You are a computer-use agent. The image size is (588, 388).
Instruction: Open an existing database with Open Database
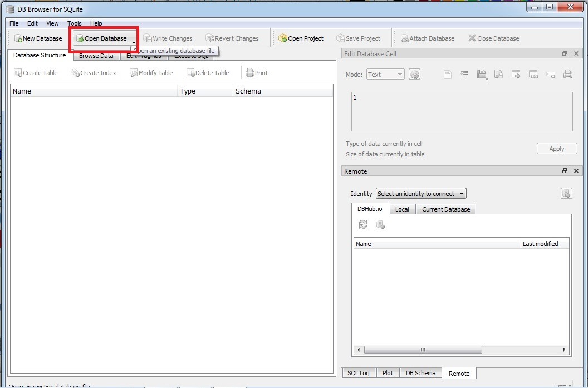click(x=102, y=38)
